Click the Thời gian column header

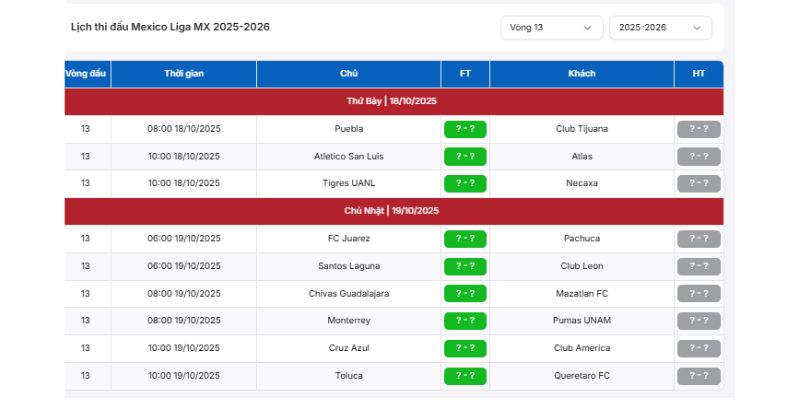184,74
